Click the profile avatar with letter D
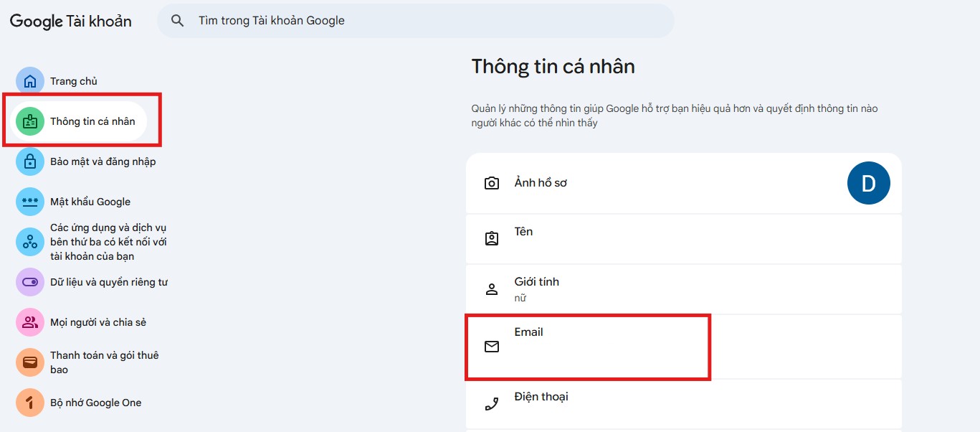980x432 pixels. 868,183
